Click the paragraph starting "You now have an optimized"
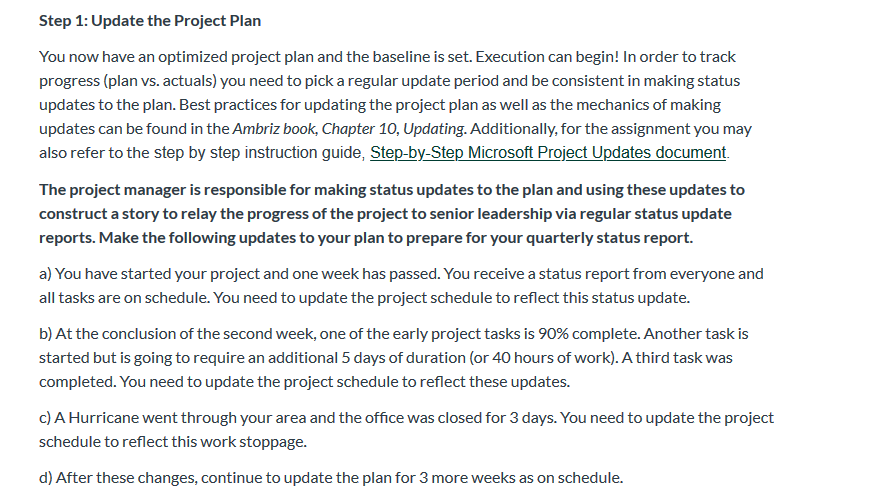Viewport: 884px width, 493px height. click(x=395, y=105)
